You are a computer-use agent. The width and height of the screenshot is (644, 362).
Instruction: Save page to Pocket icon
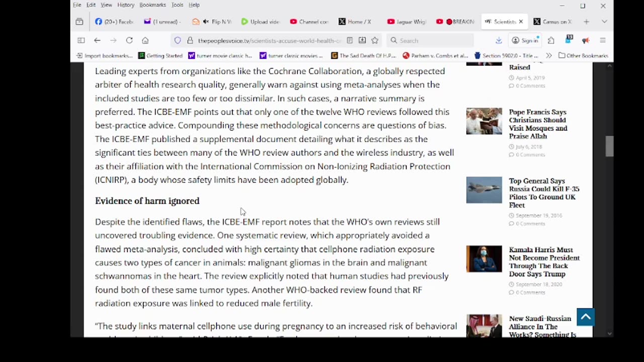point(362,40)
